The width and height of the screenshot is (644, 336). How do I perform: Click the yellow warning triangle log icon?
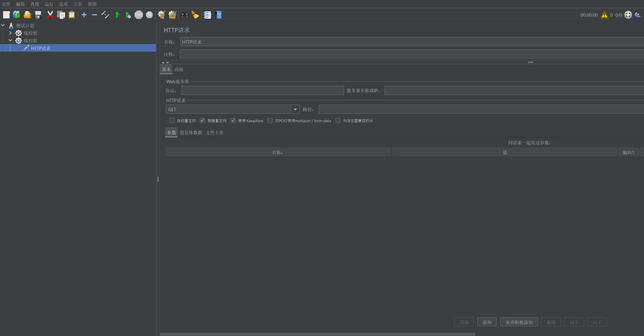604,15
